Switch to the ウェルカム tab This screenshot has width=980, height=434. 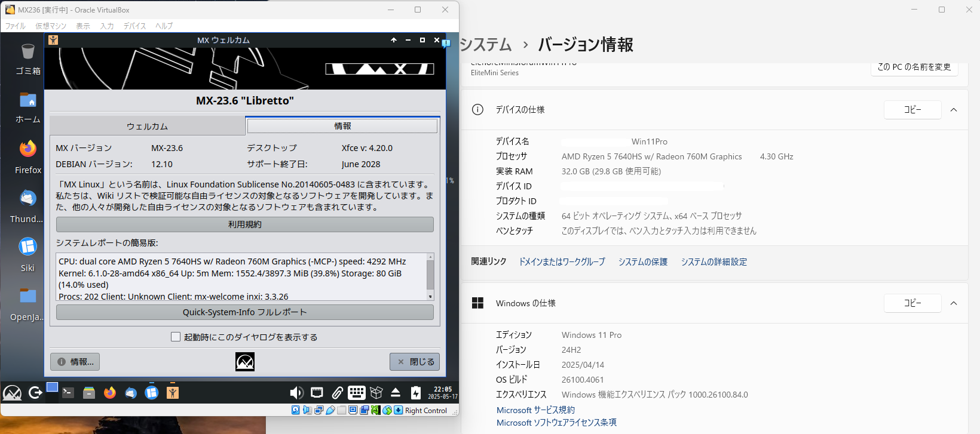pos(147,127)
